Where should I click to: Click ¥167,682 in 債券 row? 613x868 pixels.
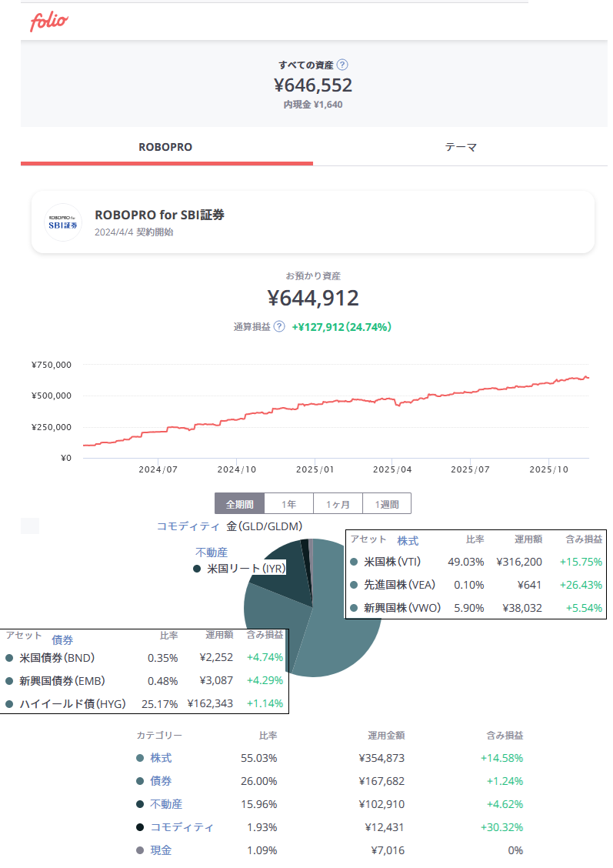click(381, 781)
